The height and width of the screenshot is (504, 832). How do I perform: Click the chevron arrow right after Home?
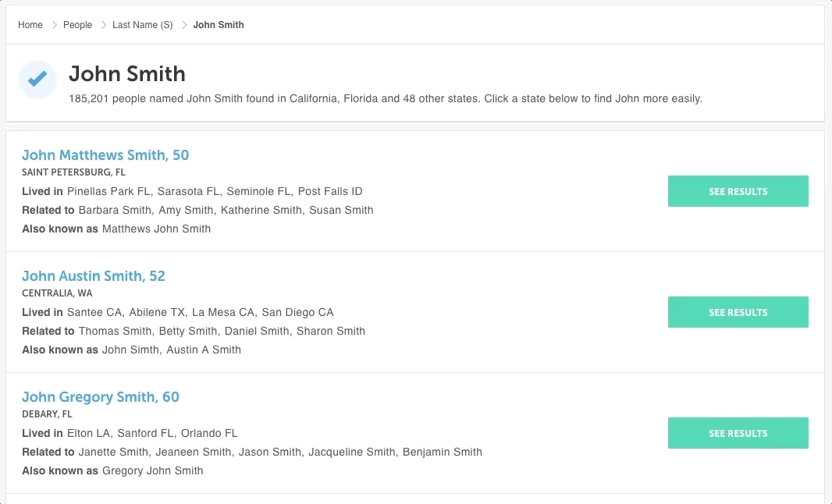[x=55, y=25]
